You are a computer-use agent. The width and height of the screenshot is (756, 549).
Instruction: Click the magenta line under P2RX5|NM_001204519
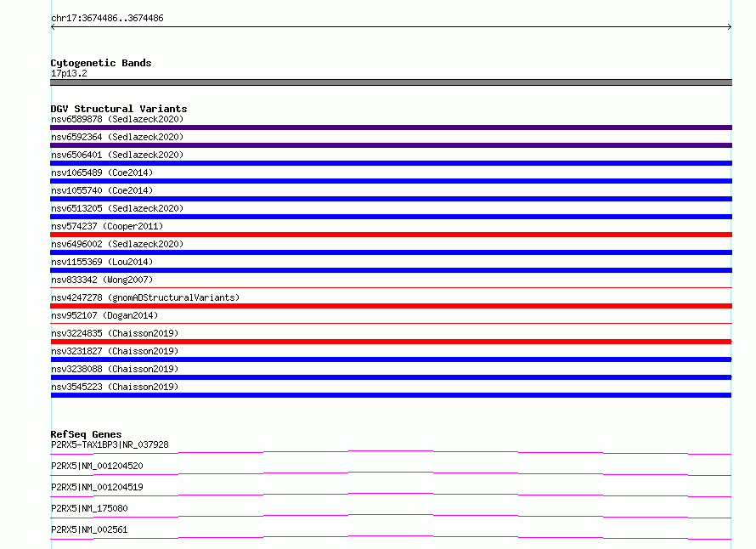(391, 495)
